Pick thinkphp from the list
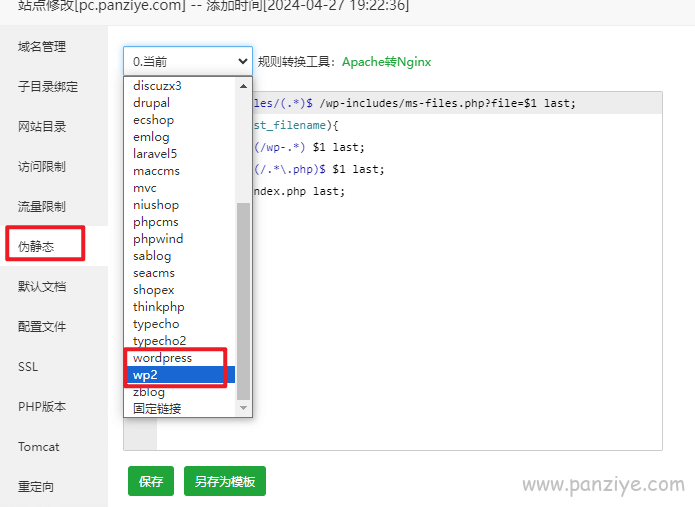 coord(180,307)
